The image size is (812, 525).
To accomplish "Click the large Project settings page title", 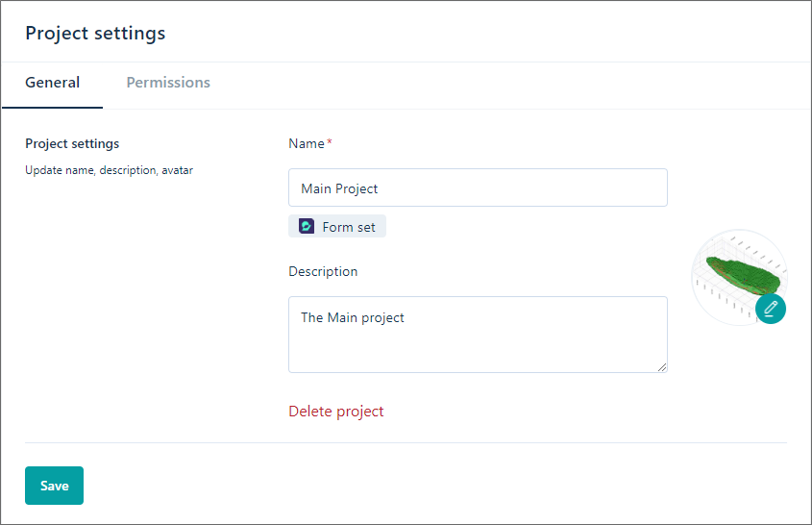I will click(95, 33).
